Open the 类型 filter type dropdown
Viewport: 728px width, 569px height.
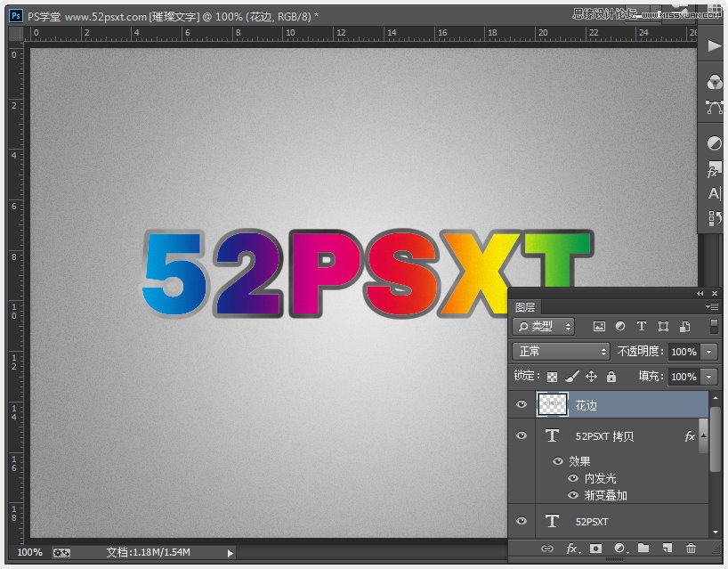click(x=543, y=327)
